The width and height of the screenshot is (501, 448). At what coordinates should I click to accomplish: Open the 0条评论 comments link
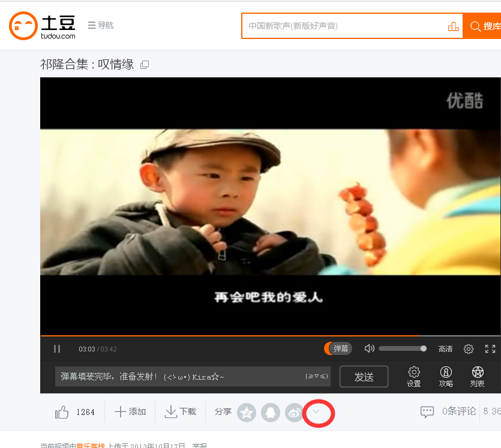[459, 411]
